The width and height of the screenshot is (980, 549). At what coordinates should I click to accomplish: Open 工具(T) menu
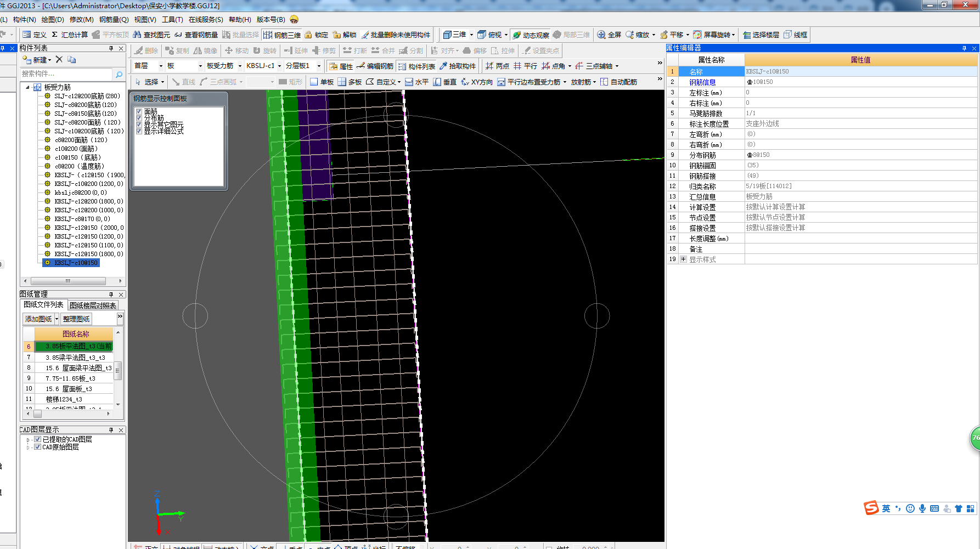tap(172, 20)
